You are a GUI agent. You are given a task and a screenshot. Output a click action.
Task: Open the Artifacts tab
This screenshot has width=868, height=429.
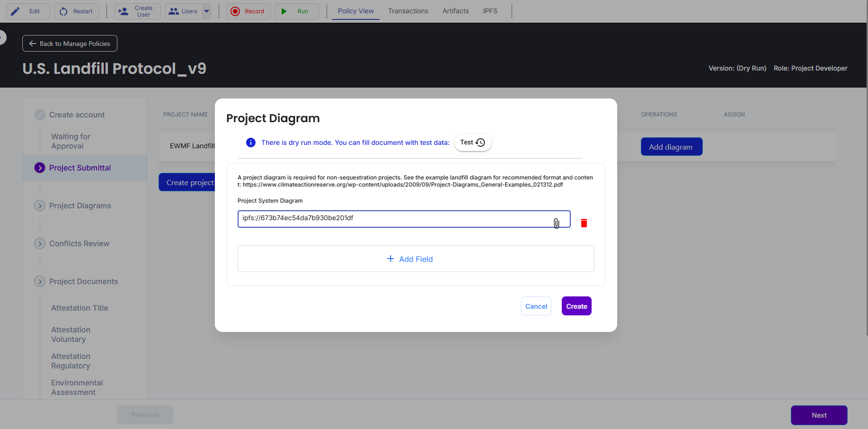[x=455, y=11]
